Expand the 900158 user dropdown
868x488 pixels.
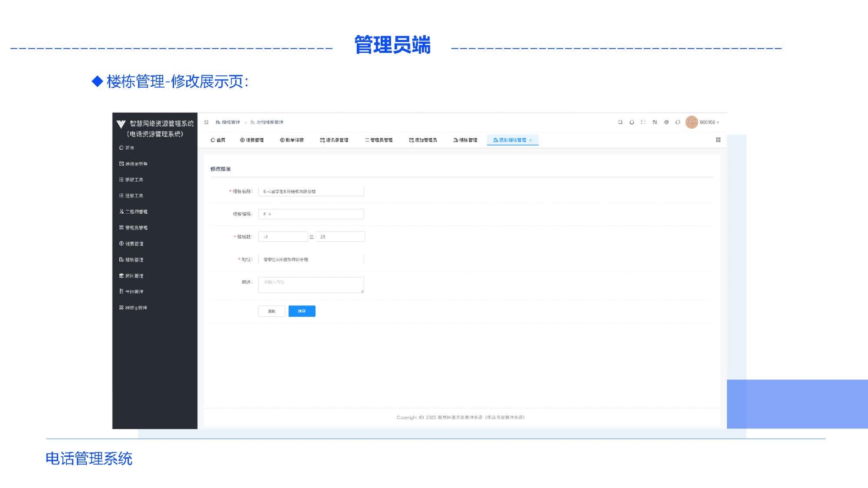[709, 122]
